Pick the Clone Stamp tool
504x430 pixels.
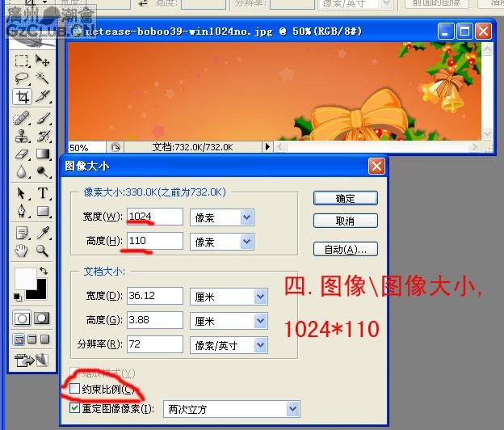click(23, 136)
